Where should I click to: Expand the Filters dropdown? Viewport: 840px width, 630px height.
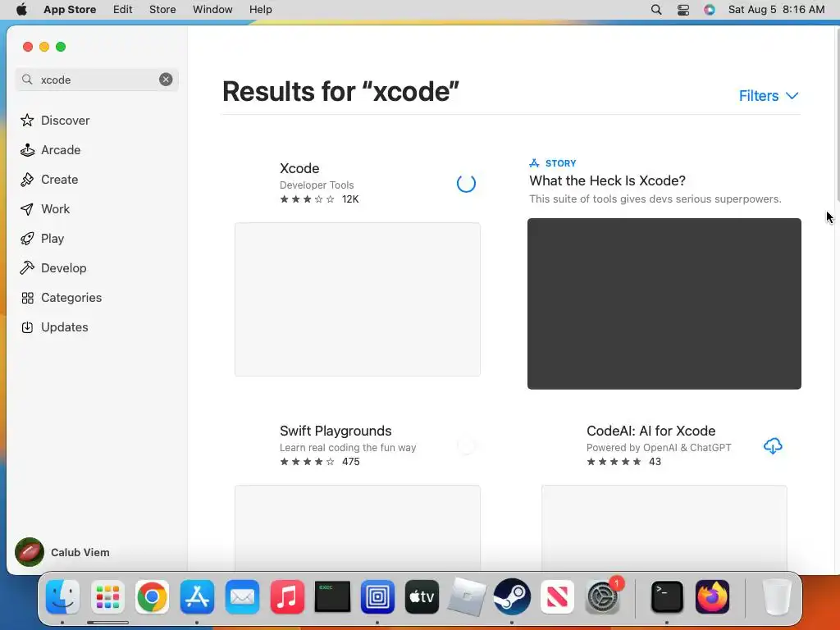(x=769, y=96)
